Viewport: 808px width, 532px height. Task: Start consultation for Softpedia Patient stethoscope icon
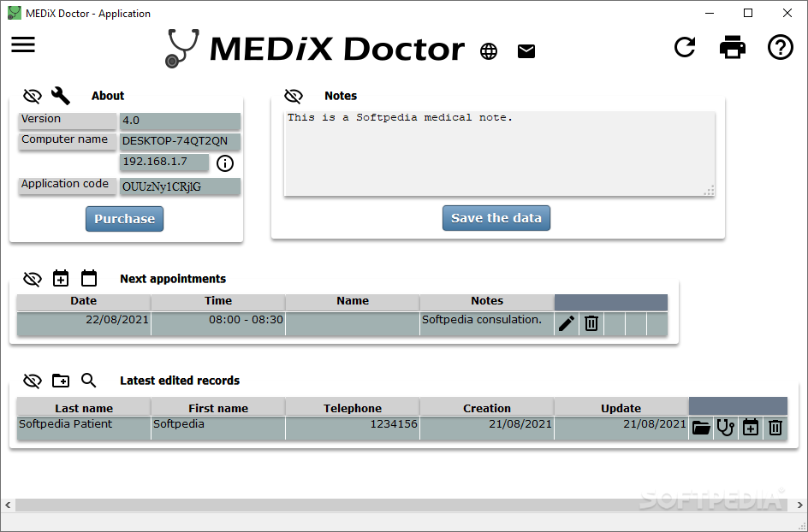(x=726, y=428)
